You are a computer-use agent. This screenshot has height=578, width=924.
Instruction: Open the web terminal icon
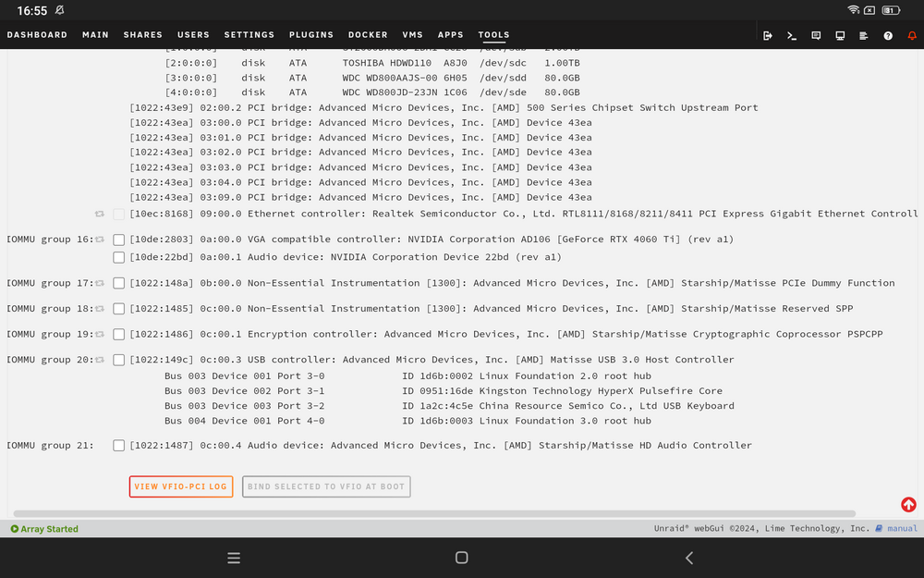click(792, 35)
